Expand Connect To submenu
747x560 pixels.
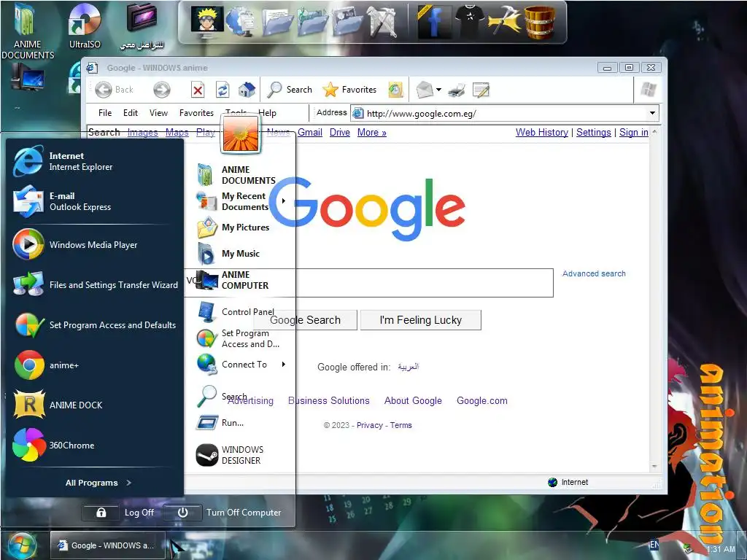pos(284,365)
